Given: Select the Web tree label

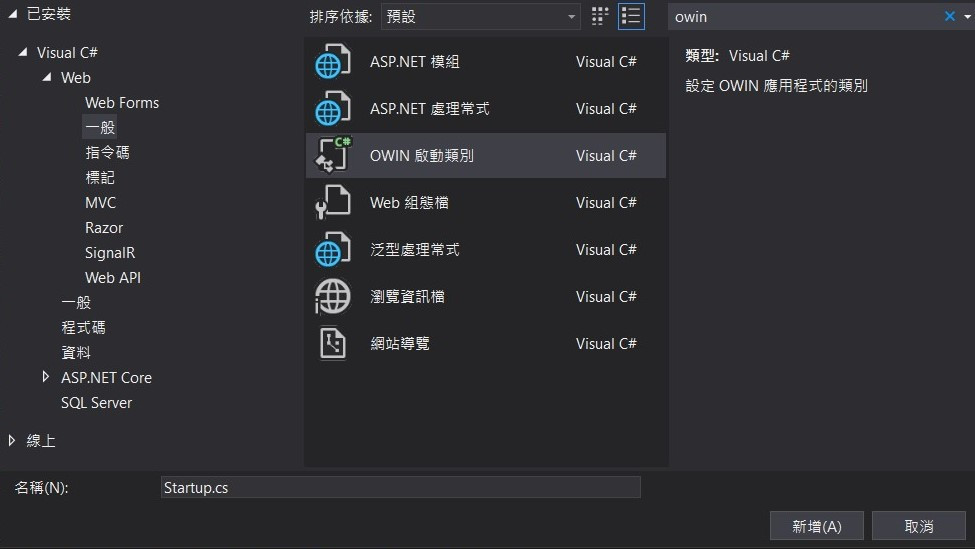Looking at the screenshot, I should click(76, 78).
